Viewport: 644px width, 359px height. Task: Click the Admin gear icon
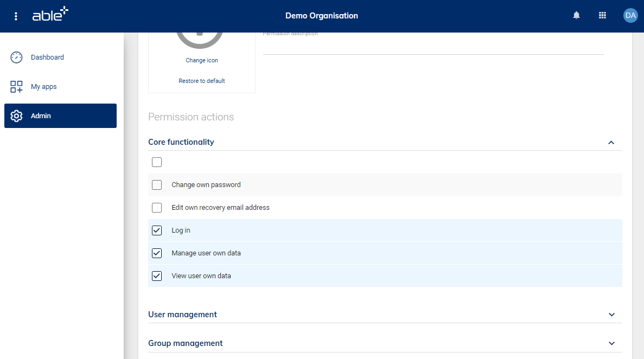(x=16, y=116)
